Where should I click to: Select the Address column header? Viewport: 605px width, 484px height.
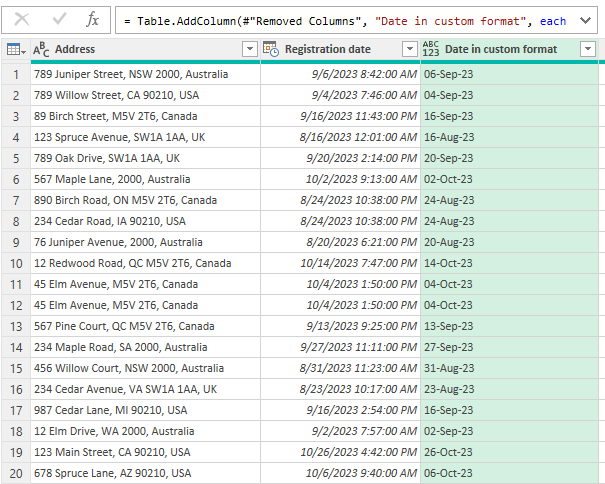pos(145,49)
